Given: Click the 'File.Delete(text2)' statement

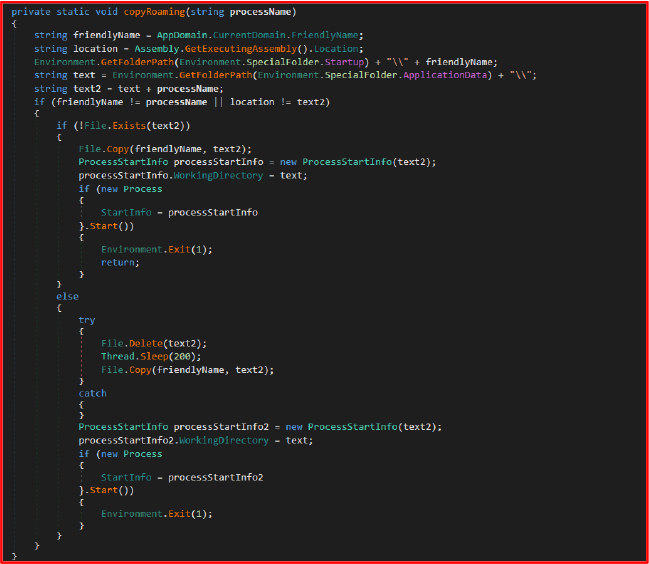Looking at the screenshot, I should 154,343.
